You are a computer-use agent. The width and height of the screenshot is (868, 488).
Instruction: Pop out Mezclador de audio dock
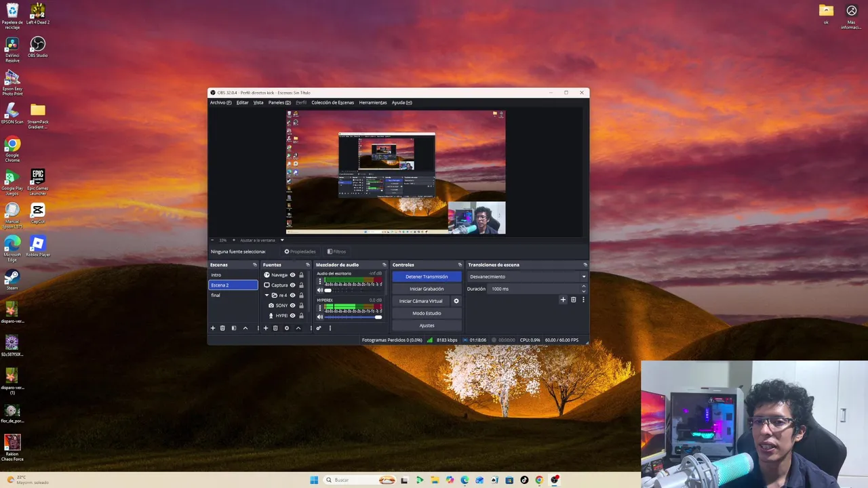(x=384, y=265)
